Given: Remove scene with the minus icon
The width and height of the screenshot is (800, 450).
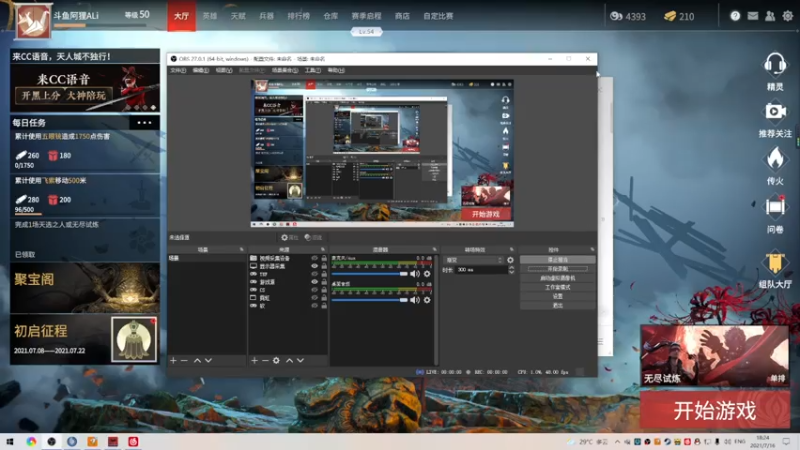Looking at the screenshot, I should point(184,360).
